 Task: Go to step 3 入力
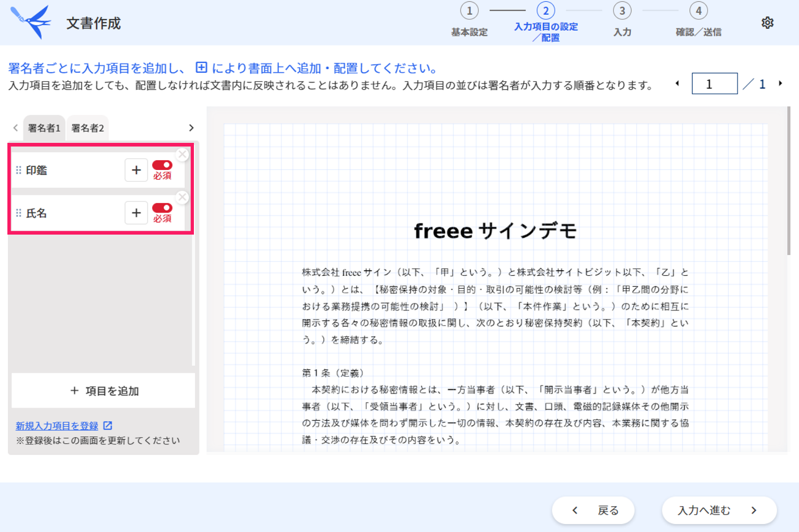coord(622,21)
